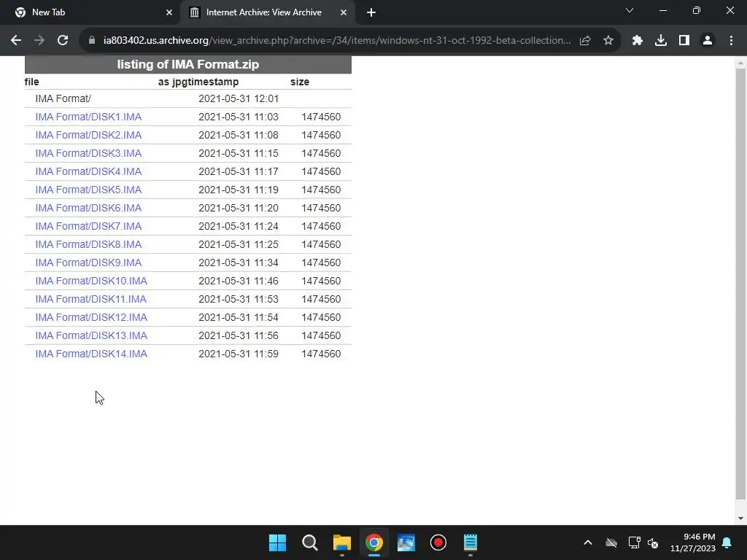Click timestamp 2021-05-31 11:59

pyautogui.click(x=239, y=354)
